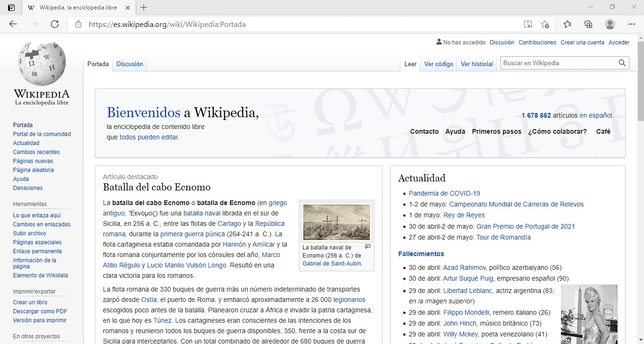Click ¿Cómo colaborar? banner link

[x=558, y=131]
